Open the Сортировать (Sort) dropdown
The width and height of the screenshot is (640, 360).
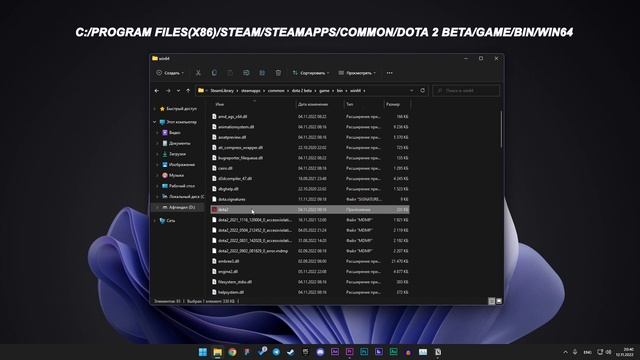point(311,73)
